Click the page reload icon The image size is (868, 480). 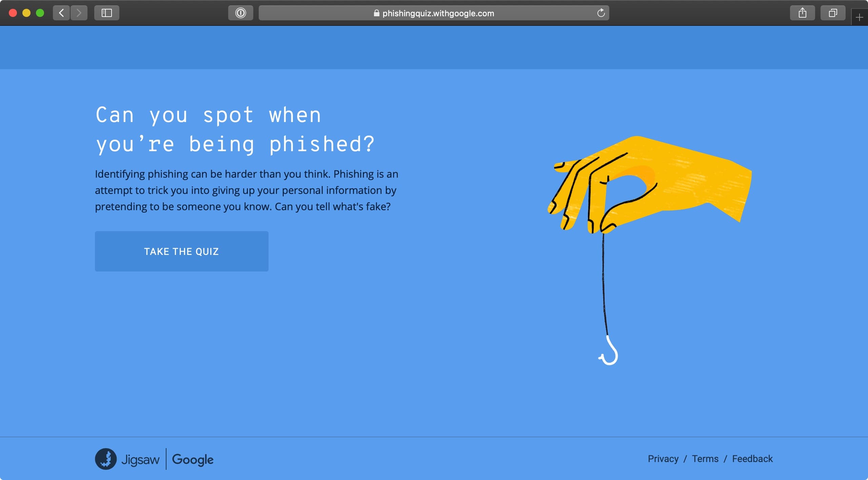601,13
